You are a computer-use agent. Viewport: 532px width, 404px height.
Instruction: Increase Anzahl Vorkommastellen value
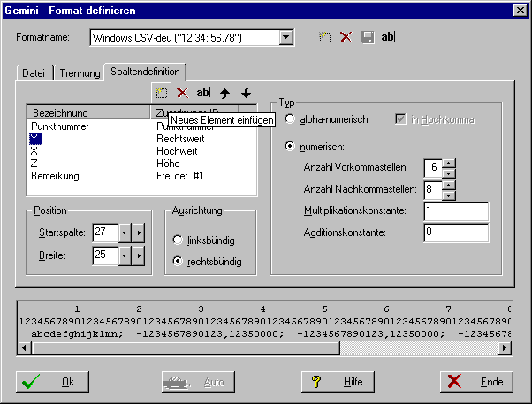point(449,163)
